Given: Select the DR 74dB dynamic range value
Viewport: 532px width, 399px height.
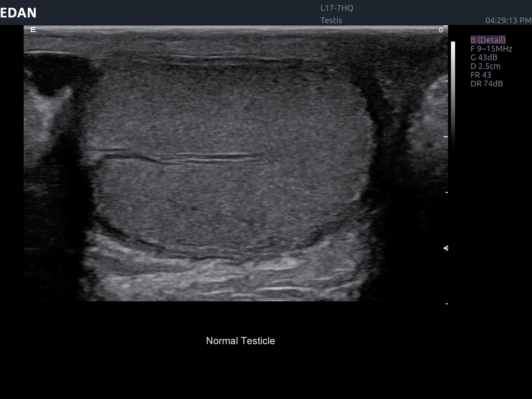Looking at the screenshot, I should point(487,84).
